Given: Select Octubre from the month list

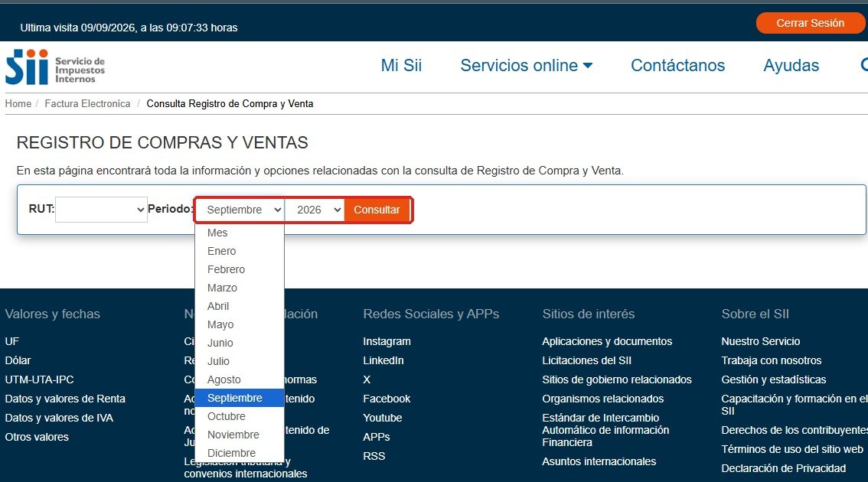Looking at the screenshot, I should tap(240, 416).
